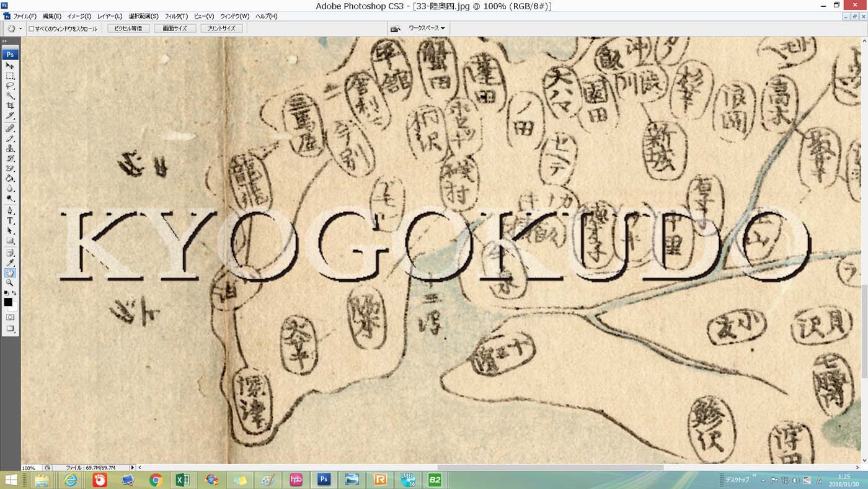Select the Slice tool

10,116
